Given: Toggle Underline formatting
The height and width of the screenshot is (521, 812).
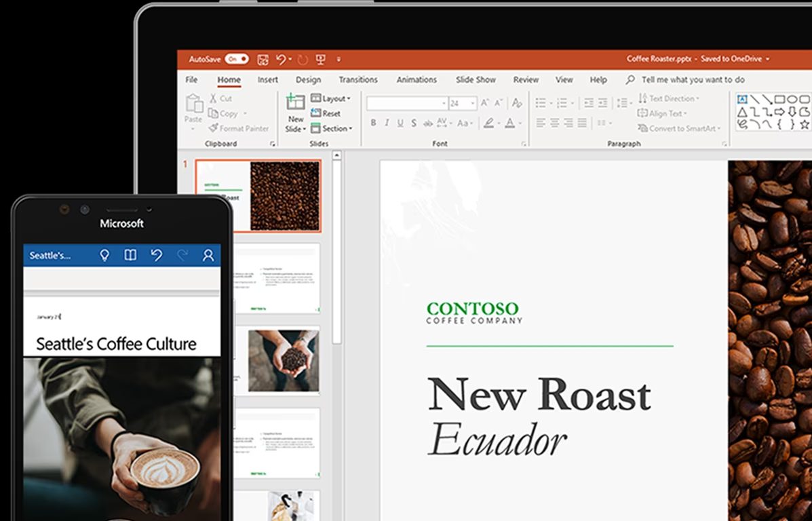Looking at the screenshot, I should pos(400,123).
